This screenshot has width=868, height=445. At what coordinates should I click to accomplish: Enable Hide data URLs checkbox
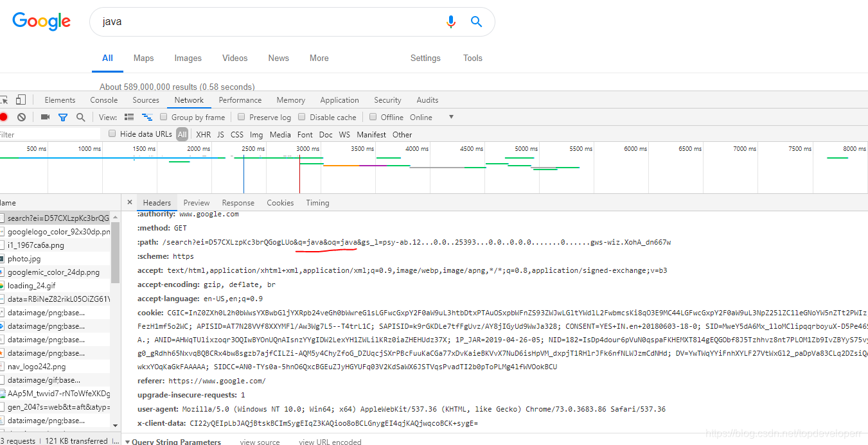click(112, 134)
